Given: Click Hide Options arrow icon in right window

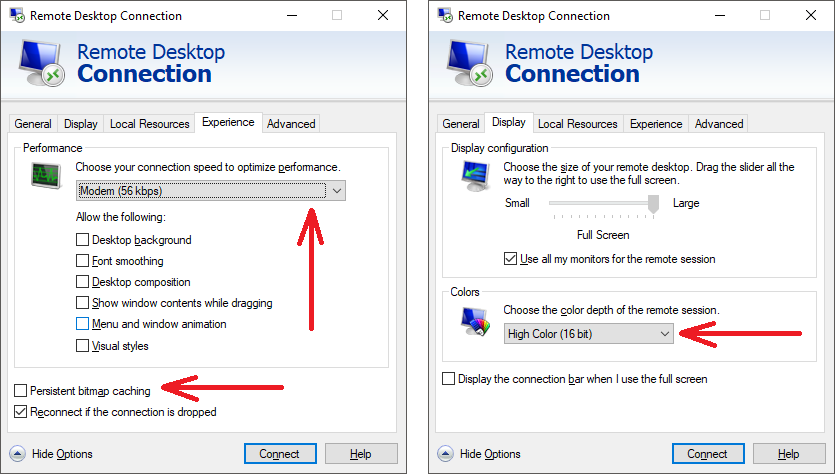Looking at the screenshot, I should (445, 454).
